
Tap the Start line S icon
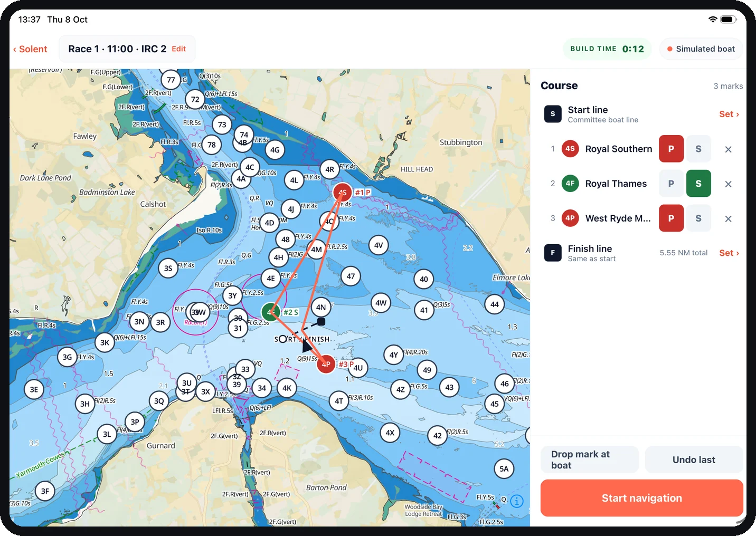click(x=553, y=114)
